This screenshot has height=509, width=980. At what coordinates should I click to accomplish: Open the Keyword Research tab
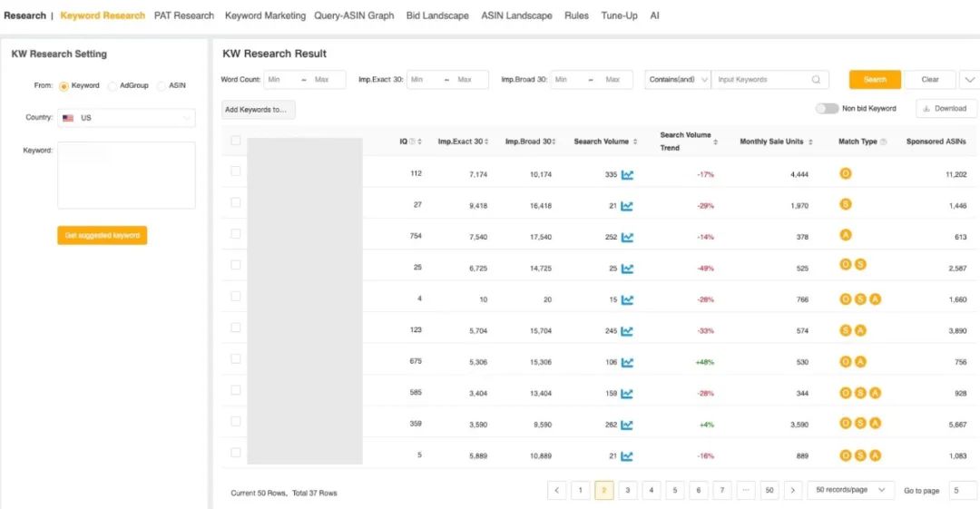pos(103,15)
